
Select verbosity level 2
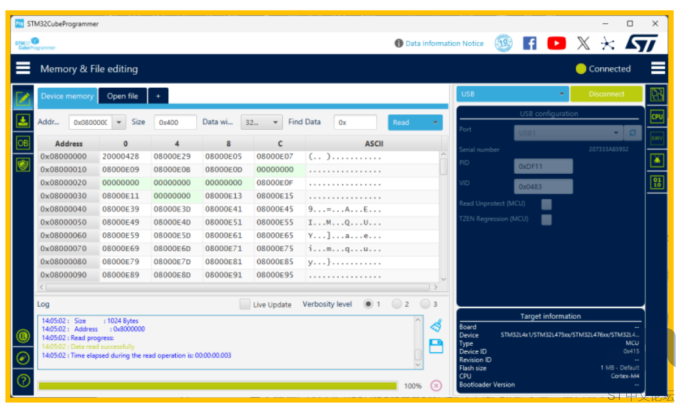(397, 304)
